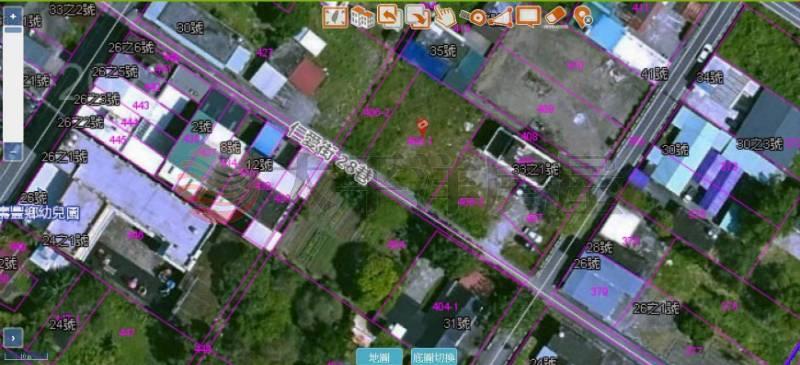
Task: Zoom out with the minus button
Action: (13, 150)
